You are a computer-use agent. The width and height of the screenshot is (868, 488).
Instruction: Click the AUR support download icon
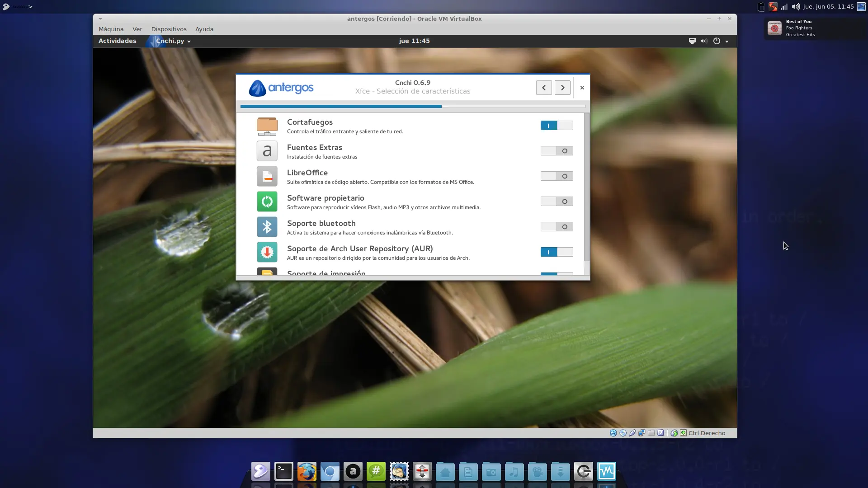click(x=267, y=252)
